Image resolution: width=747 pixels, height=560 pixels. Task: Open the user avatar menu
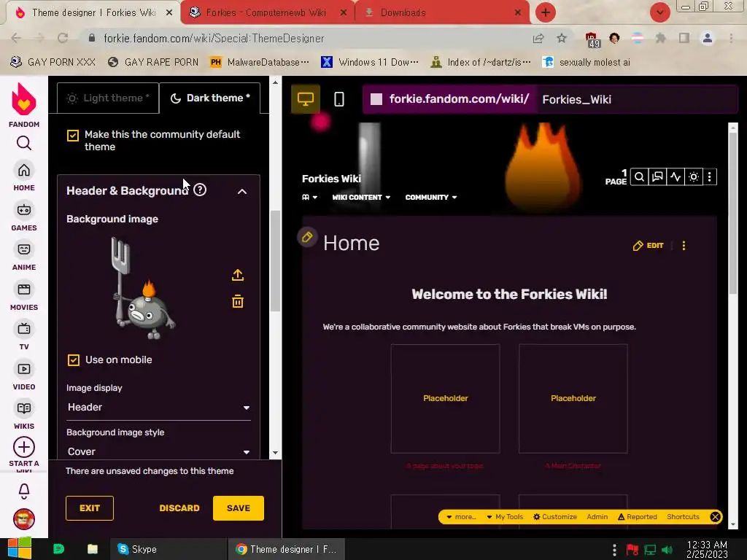tap(24, 519)
